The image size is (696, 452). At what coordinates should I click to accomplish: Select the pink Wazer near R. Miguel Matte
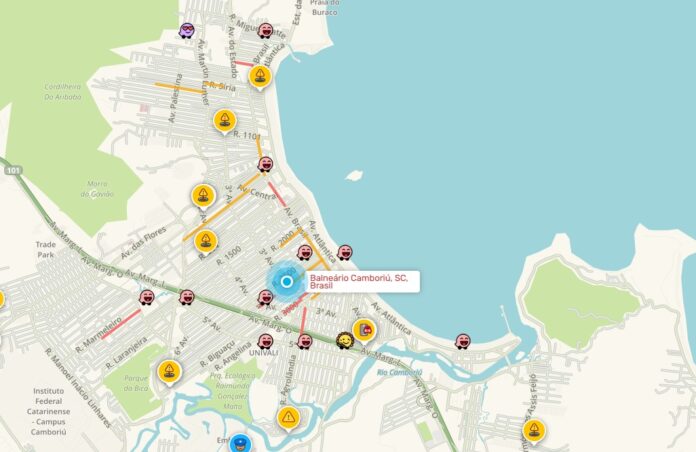[x=265, y=31]
